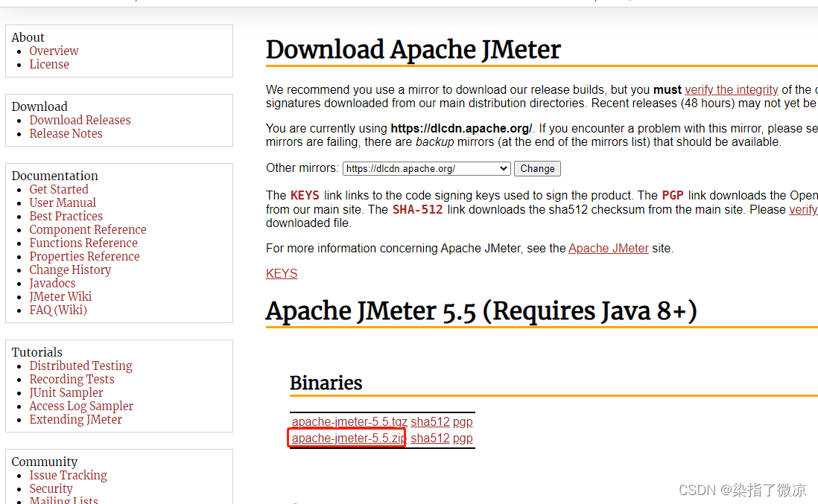Image resolution: width=818 pixels, height=504 pixels.
Task: Click the Binaries heading
Action: 326,383
